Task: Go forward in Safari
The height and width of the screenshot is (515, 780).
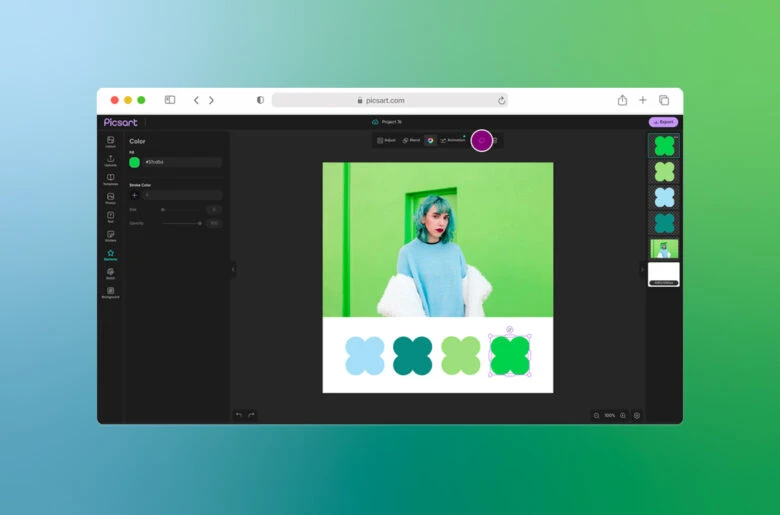Action: (x=211, y=101)
